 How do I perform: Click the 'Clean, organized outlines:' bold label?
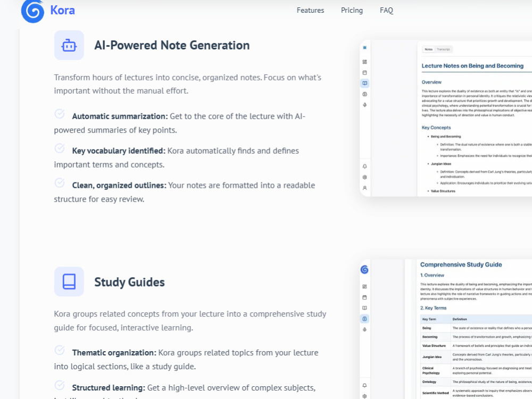click(x=119, y=186)
